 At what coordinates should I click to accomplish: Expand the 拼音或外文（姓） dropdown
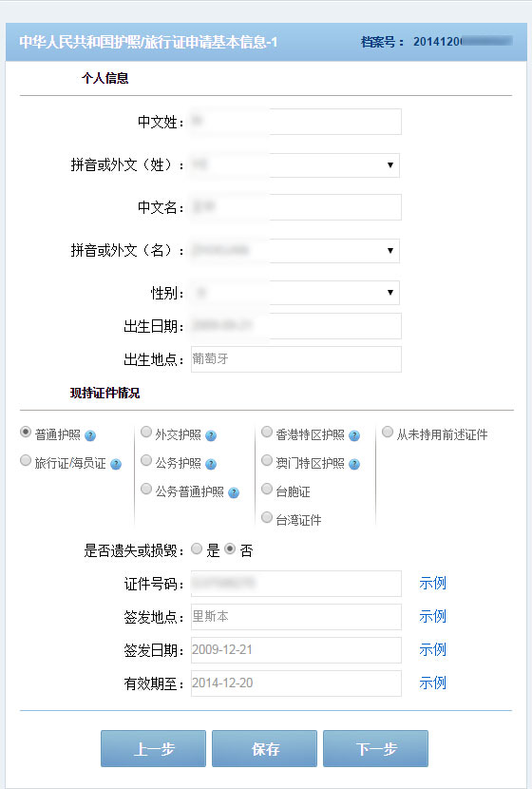pyautogui.click(x=295, y=165)
